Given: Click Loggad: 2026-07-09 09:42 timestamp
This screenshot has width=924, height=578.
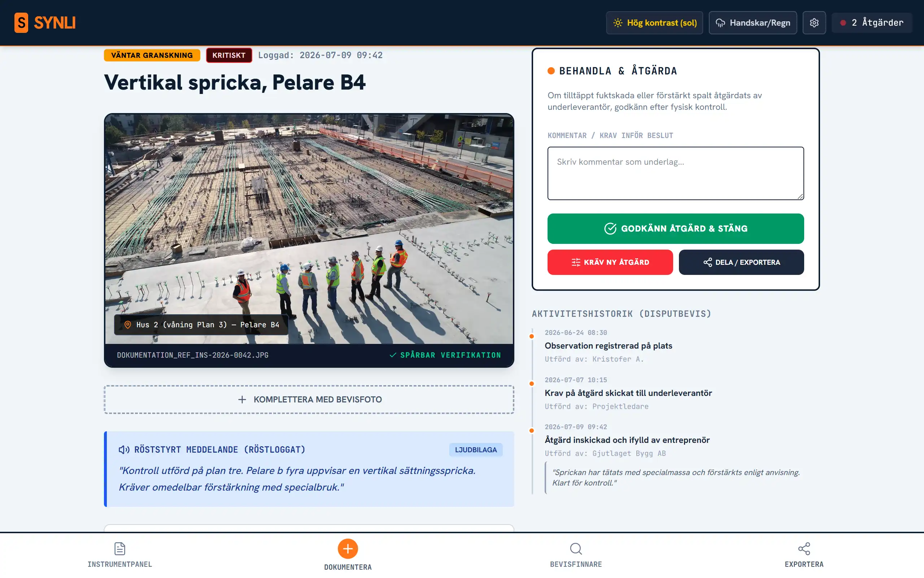Looking at the screenshot, I should point(320,55).
